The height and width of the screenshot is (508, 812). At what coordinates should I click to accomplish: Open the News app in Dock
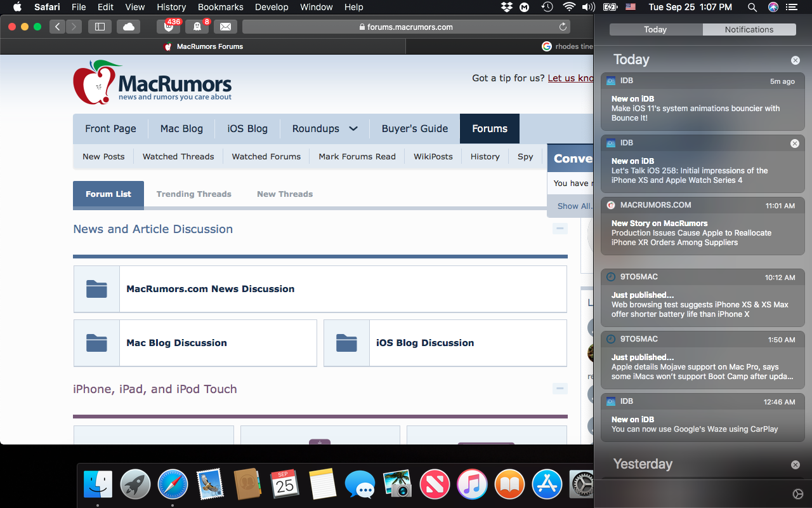[435, 486]
